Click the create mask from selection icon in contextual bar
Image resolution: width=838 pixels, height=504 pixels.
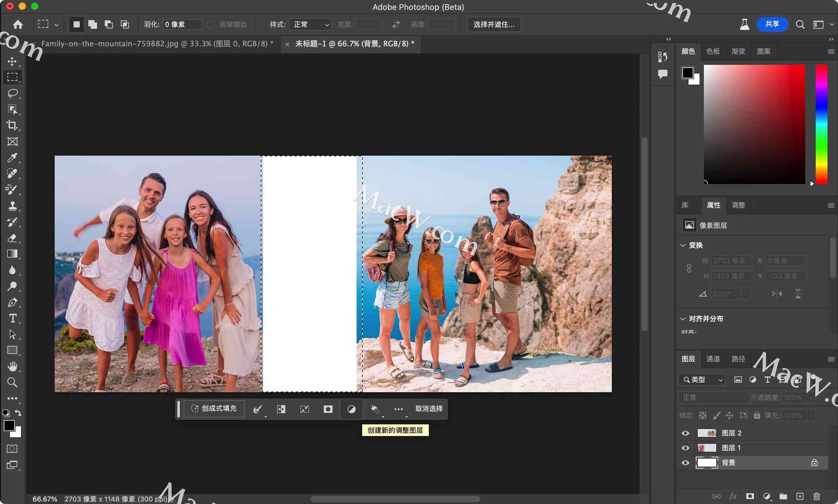[328, 409]
